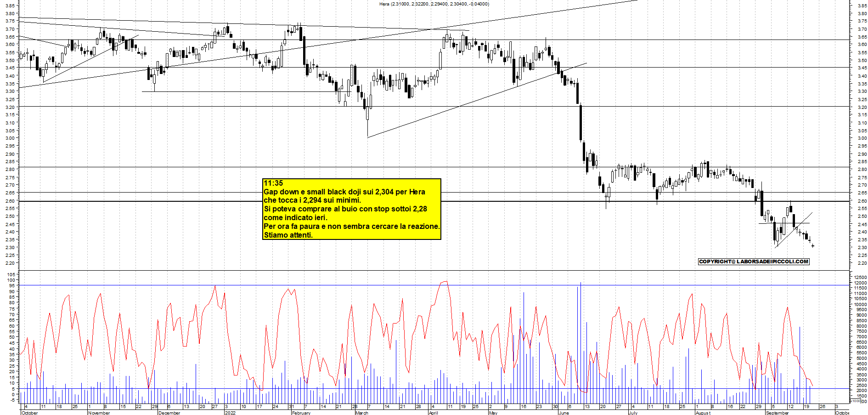
Task: Click the line "Per ora fa paura e non sembra cercare la reazione."
Action: [x=352, y=226]
